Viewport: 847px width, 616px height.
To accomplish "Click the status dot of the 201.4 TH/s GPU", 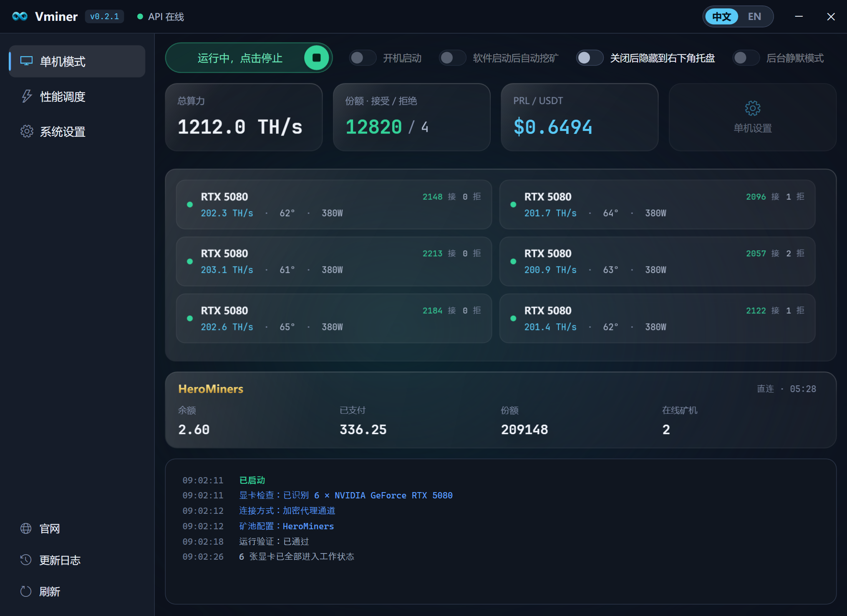I will point(513,318).
